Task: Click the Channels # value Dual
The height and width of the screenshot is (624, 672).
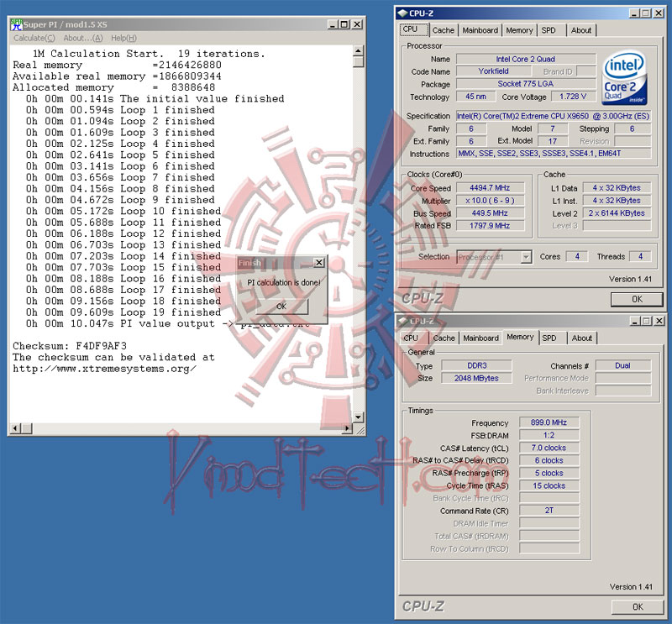Action: 622,365
